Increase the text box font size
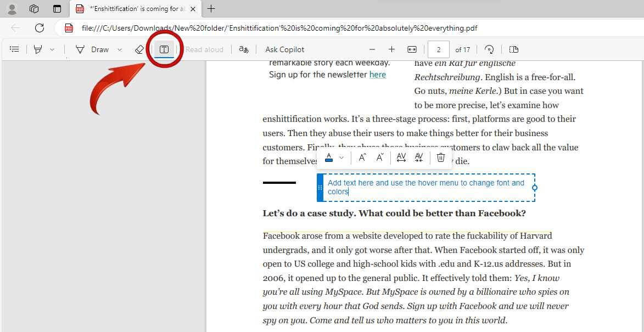The width and height of the screenshot is (644, 332). point(362,158)
